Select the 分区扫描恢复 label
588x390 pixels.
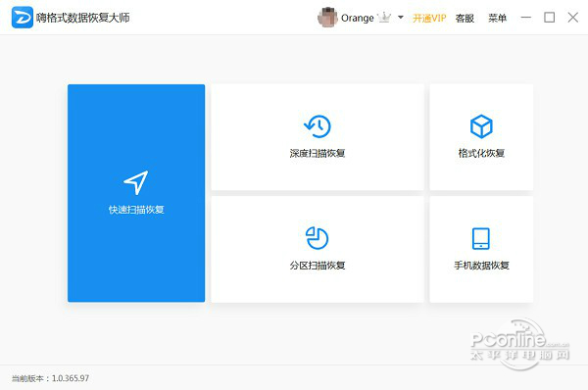click(x=318, y=266)
